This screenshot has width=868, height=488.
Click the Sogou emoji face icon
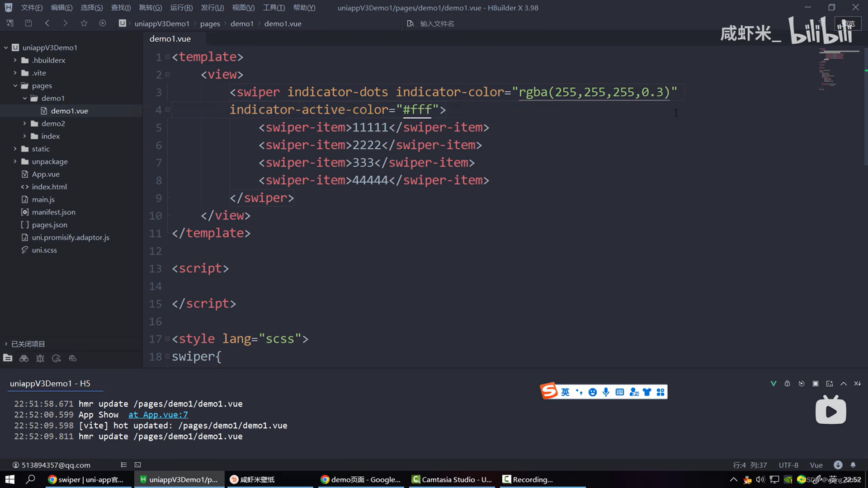[x=593, y=392]
